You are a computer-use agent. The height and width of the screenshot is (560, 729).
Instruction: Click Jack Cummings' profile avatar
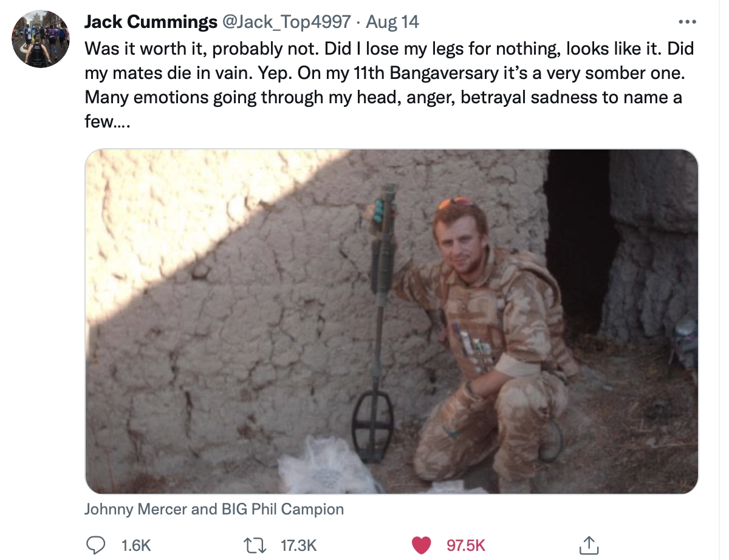pos(41,39)
